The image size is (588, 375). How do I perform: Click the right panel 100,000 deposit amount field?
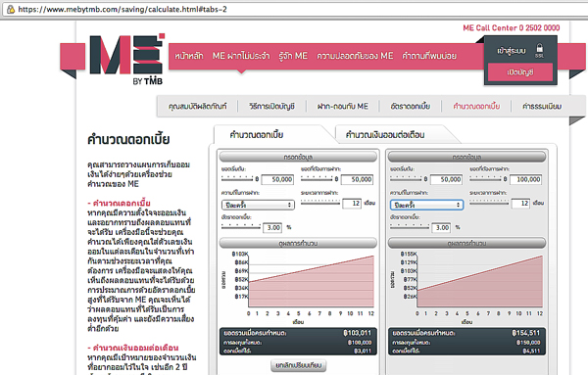(525, 179)
